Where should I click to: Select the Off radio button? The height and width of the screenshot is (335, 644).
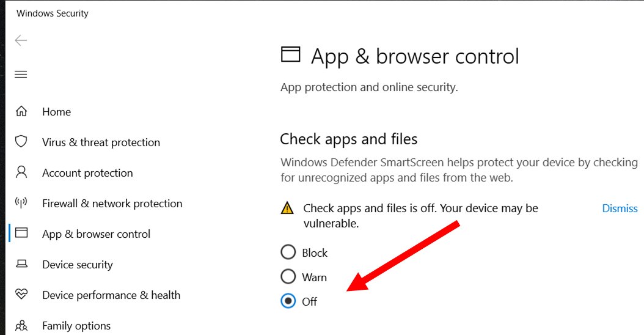click(x=288, y=301)
